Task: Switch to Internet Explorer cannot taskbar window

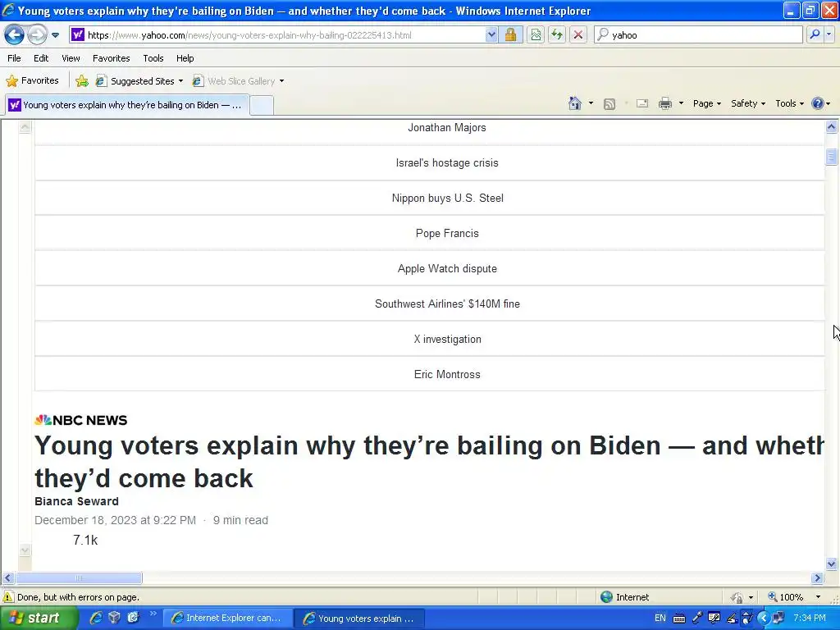Action: pos(227,619)
